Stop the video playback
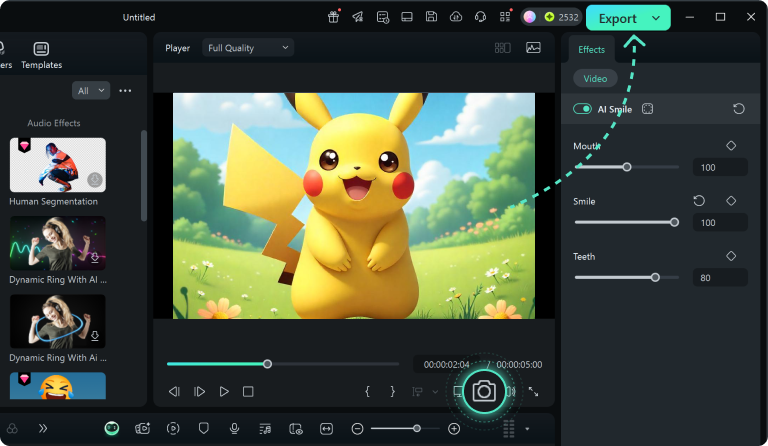 tap(248, 392)
